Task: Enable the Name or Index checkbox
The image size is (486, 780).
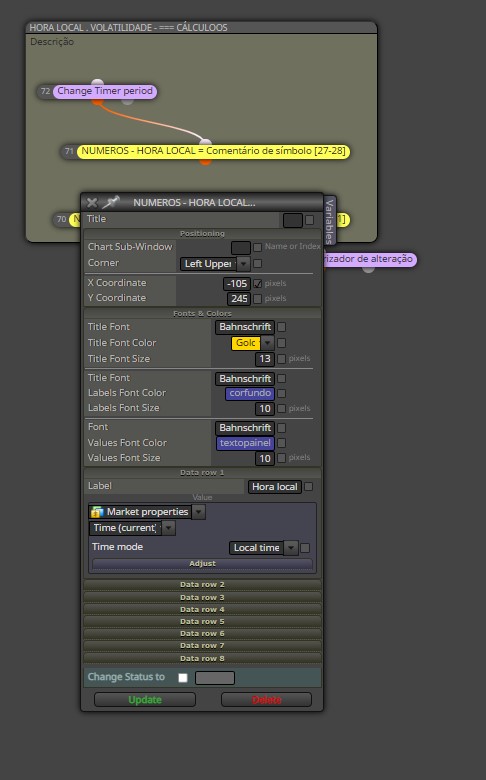Action: [258, 247]
